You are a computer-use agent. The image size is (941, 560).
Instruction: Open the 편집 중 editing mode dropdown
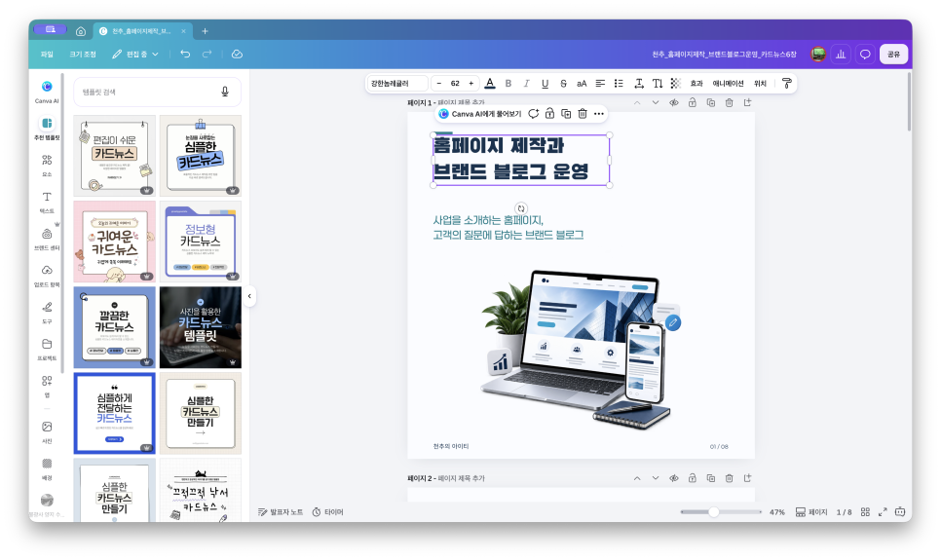(135, 54)
